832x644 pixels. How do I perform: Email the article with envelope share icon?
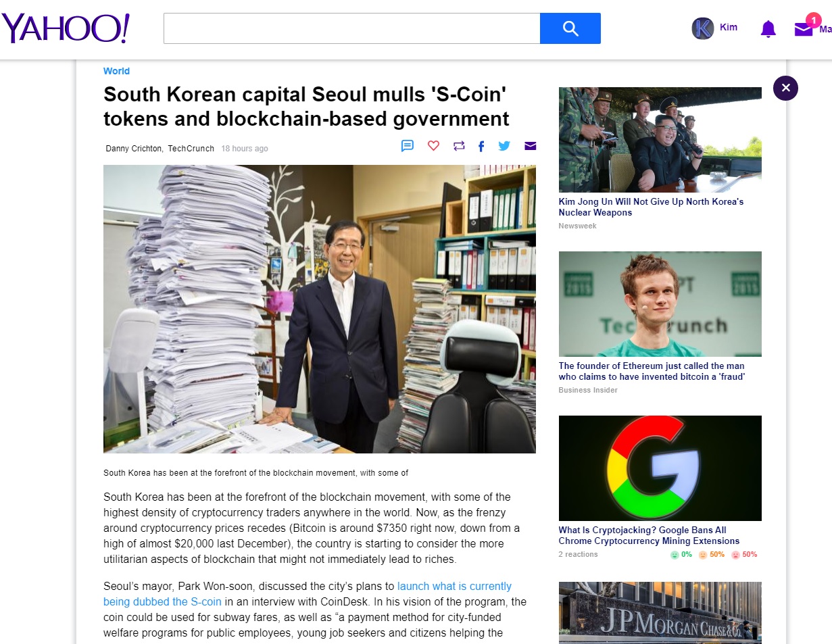pos(530,146)
